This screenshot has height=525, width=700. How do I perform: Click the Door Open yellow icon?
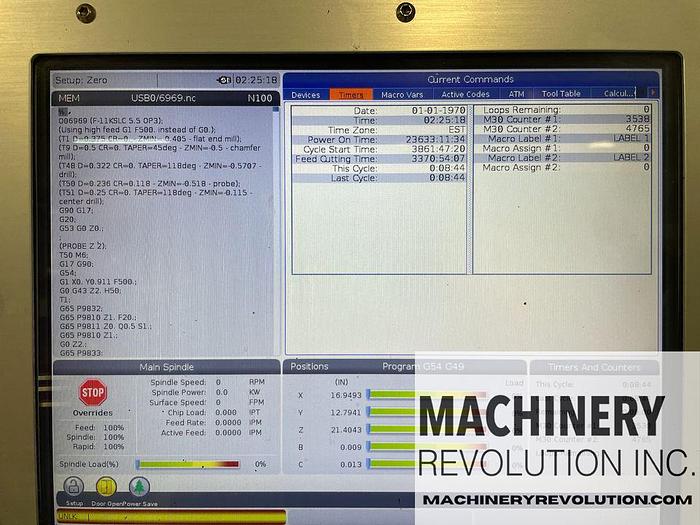pos(106,487)
